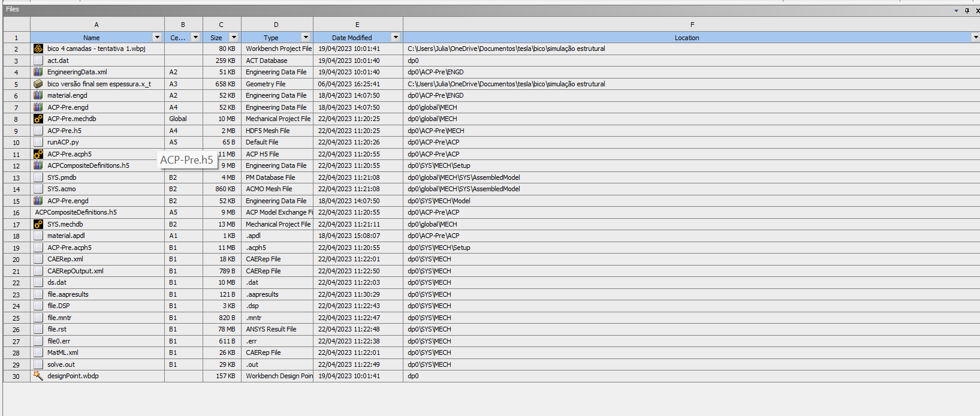The image size is (980, 416).
Task: Click the file icon beside material.apdl
Action: click(38, 236)
